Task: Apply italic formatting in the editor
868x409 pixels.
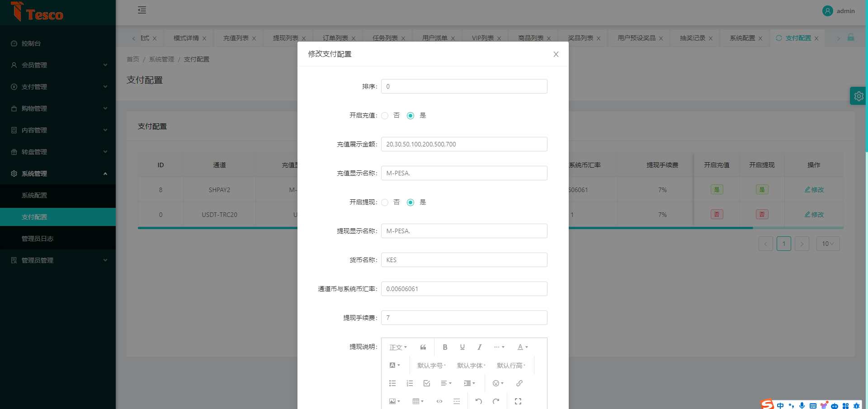Action: [479, 347]
